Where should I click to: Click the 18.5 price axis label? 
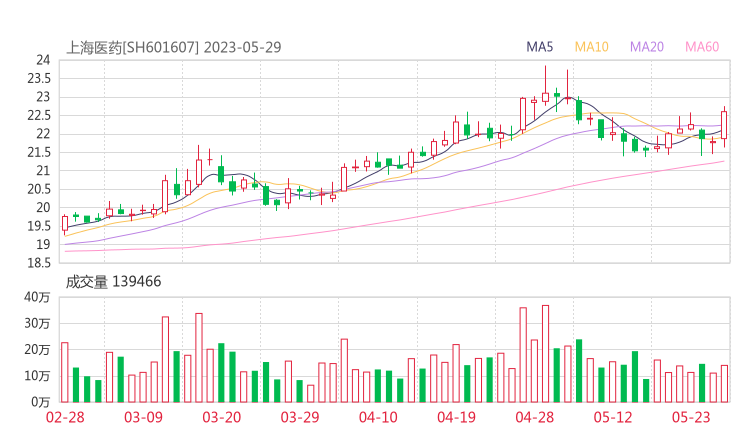point(39,263)
